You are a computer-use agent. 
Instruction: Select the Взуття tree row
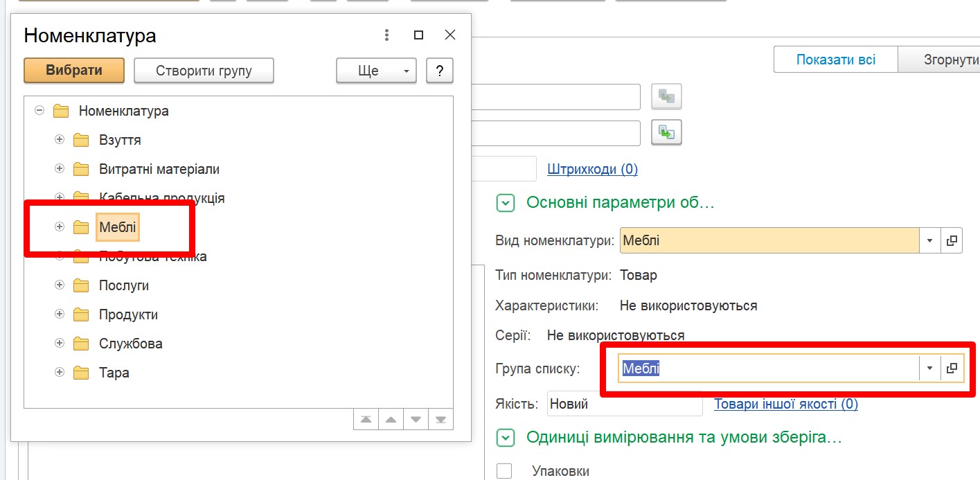(x=238, y=140)
